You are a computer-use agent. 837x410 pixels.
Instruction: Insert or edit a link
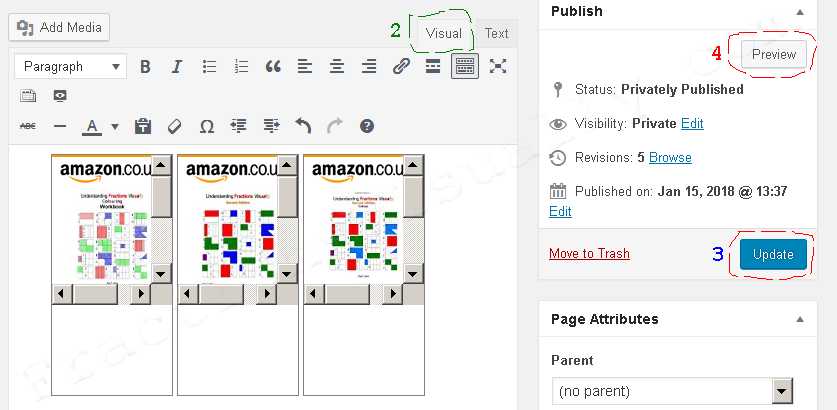[401, 67]
